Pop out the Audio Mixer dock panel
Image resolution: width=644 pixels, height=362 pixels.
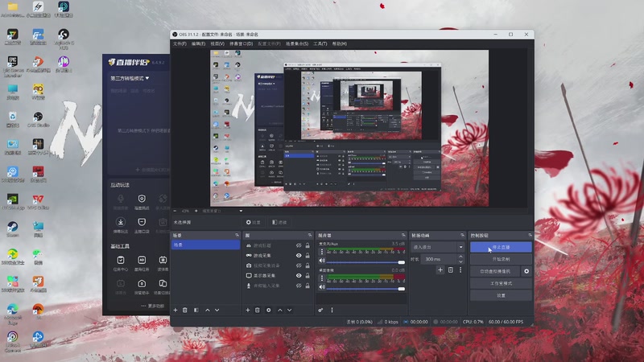coord(403,235)
